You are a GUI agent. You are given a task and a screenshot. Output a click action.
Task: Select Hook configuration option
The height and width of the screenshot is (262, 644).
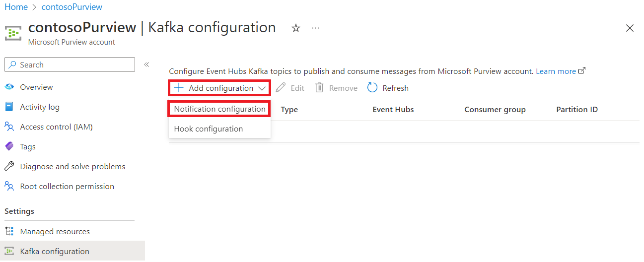[209, 129]
